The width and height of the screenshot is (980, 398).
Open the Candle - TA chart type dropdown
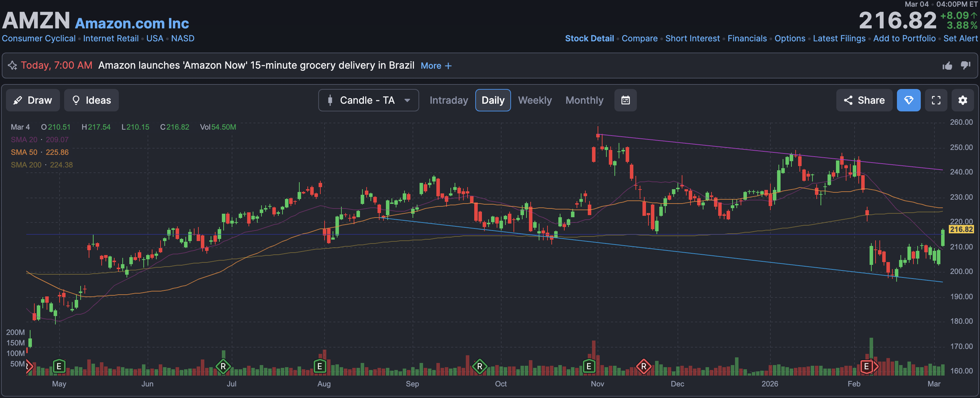pos(368,100)
